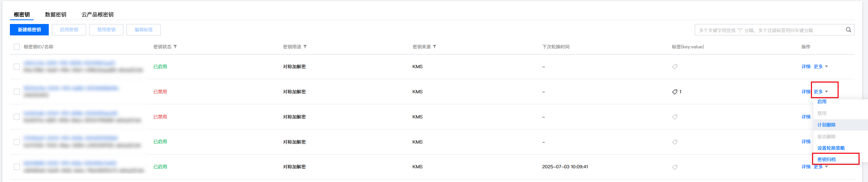Click filter icon beside 密钥状态 column
This screenshot has width=868, height=182.
[x=175, y=47]
